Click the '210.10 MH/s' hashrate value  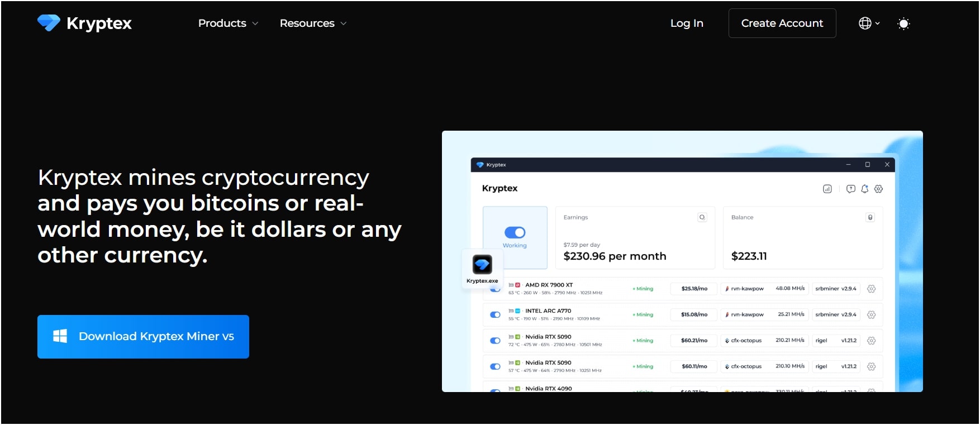pos(790,366)
